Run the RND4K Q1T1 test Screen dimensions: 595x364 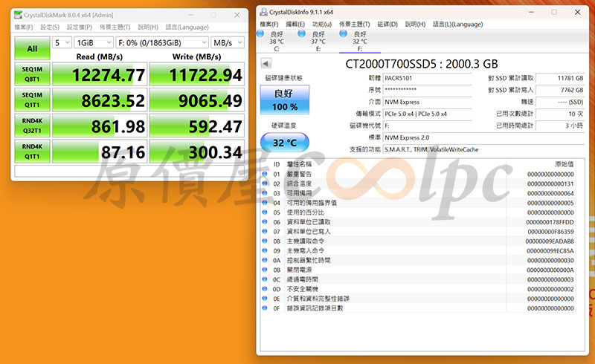click(32, 152)
